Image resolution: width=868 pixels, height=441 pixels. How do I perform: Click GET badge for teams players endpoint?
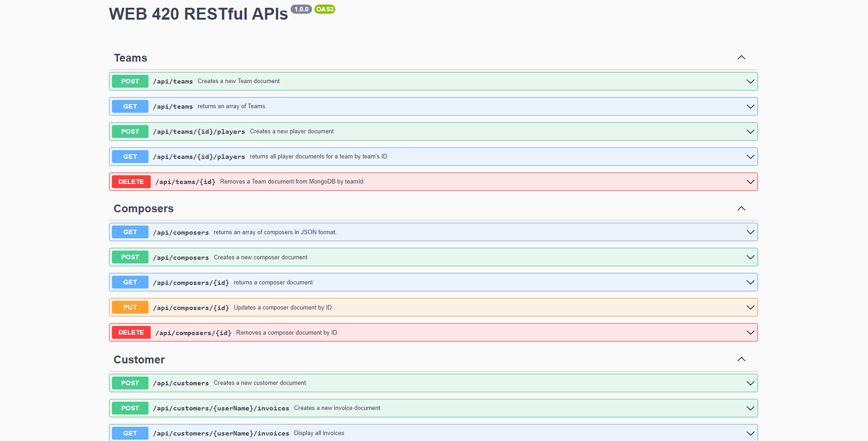[x=130, y=157]
